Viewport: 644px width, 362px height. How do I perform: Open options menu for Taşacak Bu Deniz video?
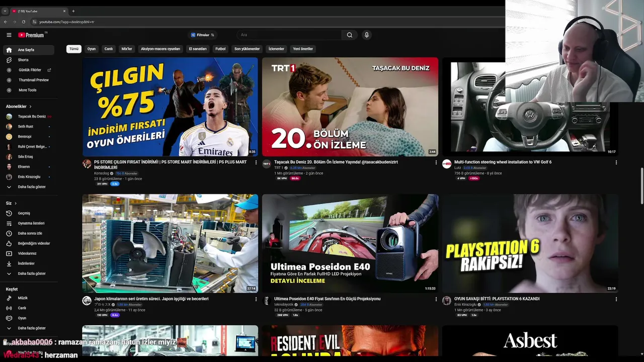(436, 162)
